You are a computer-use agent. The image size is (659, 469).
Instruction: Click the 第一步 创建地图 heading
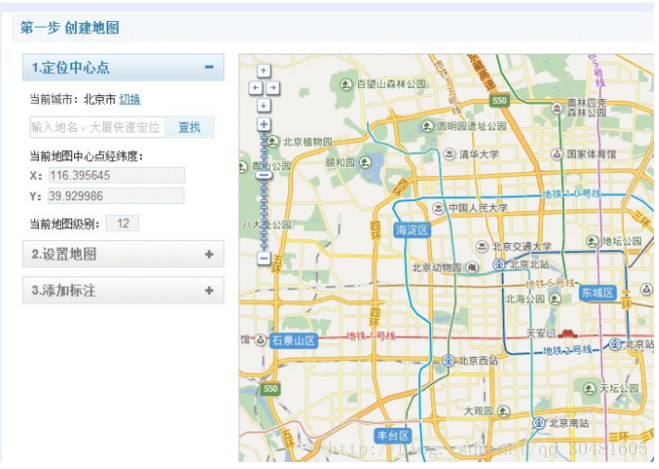coord(70,28)
